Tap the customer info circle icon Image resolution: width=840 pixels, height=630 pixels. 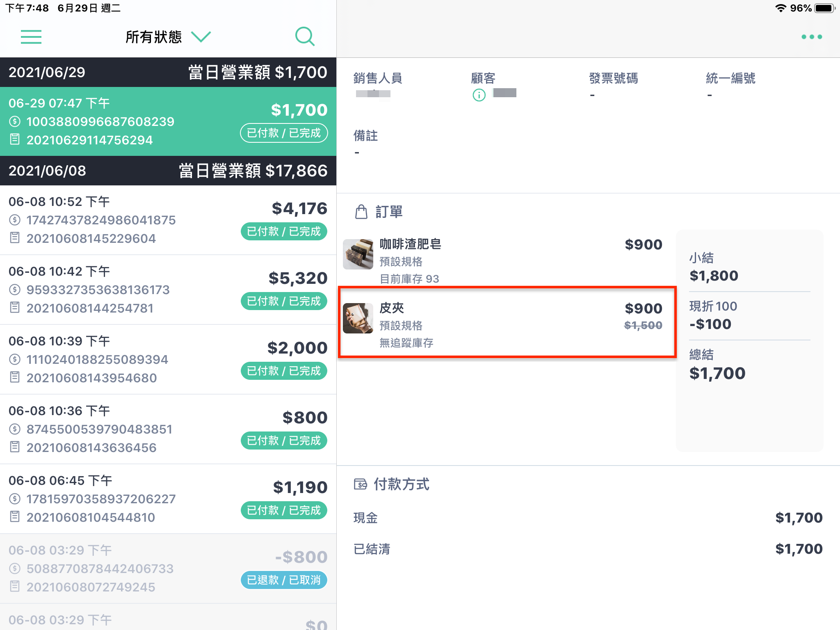[479, 95]
